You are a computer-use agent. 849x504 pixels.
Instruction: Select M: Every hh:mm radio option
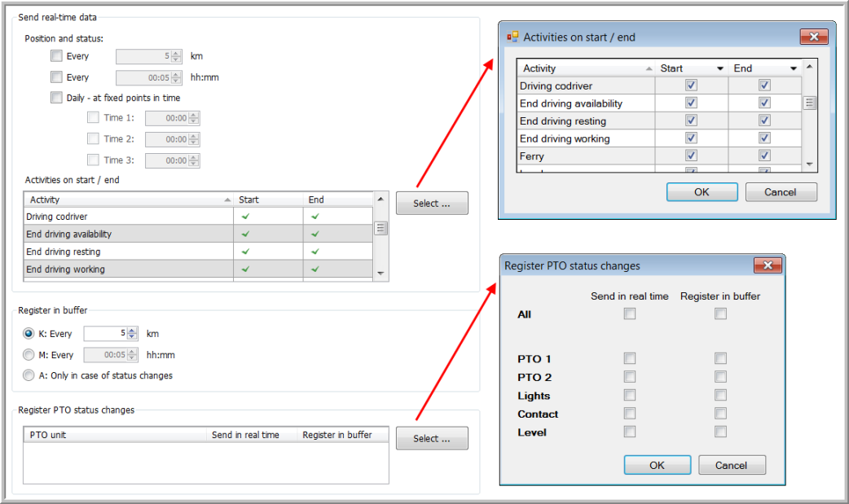29,355
